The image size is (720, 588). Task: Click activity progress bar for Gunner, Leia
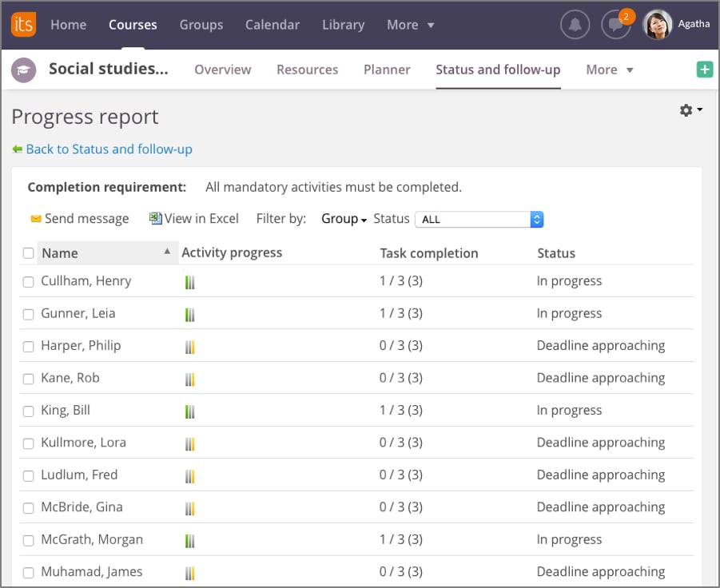189,314
